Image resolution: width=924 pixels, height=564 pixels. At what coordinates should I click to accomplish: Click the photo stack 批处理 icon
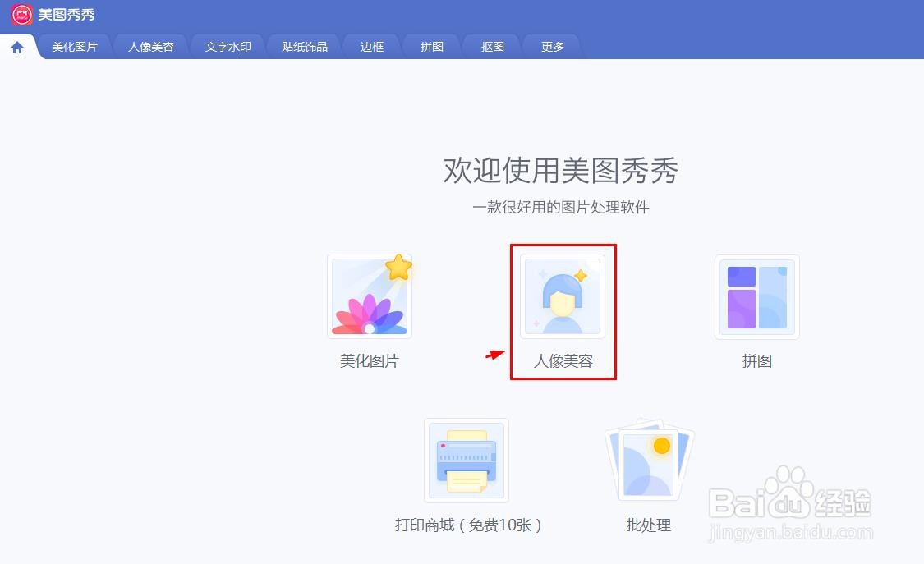click(650, 459)
